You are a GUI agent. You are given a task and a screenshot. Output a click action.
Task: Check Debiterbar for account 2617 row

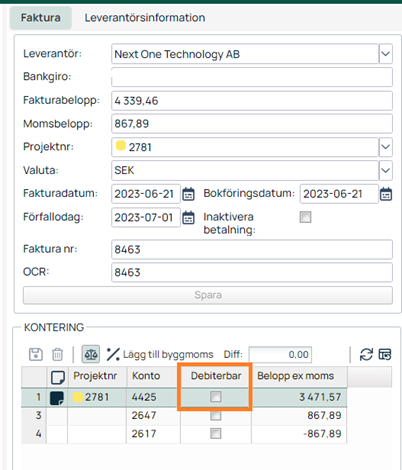tap(216, 434)
